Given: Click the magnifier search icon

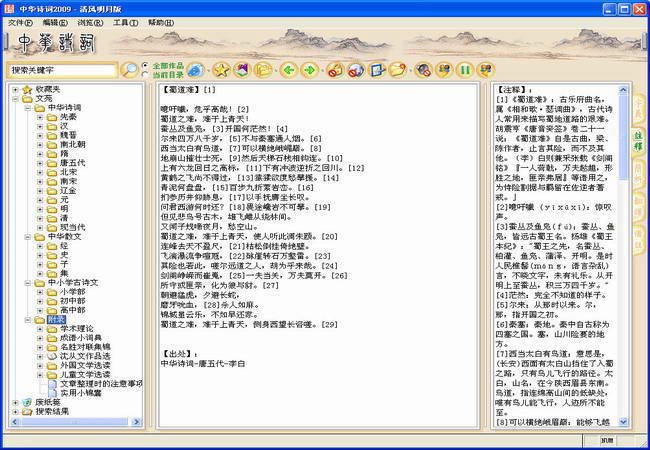Looking at the screenshot, I should click(x=130, y=70).
